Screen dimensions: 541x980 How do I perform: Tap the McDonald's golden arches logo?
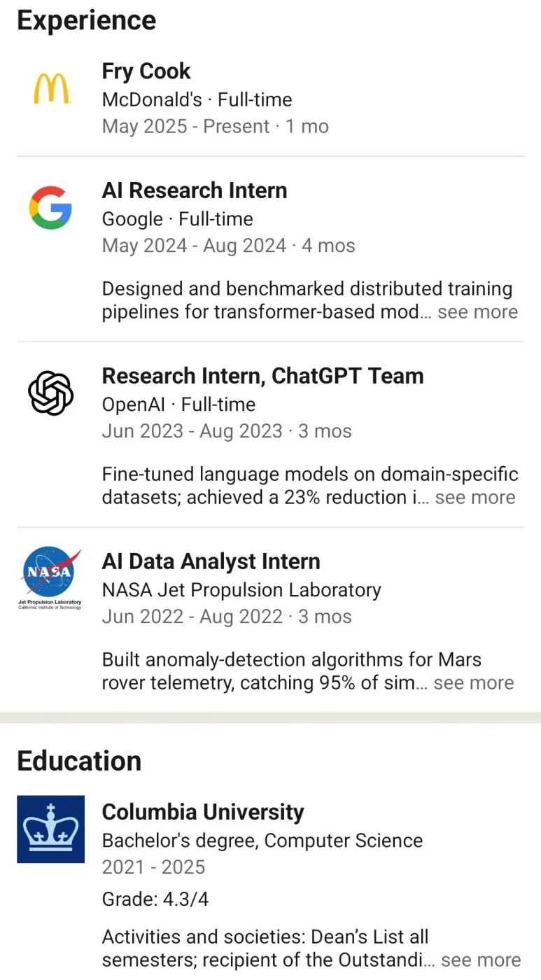[x=51, y=90]
